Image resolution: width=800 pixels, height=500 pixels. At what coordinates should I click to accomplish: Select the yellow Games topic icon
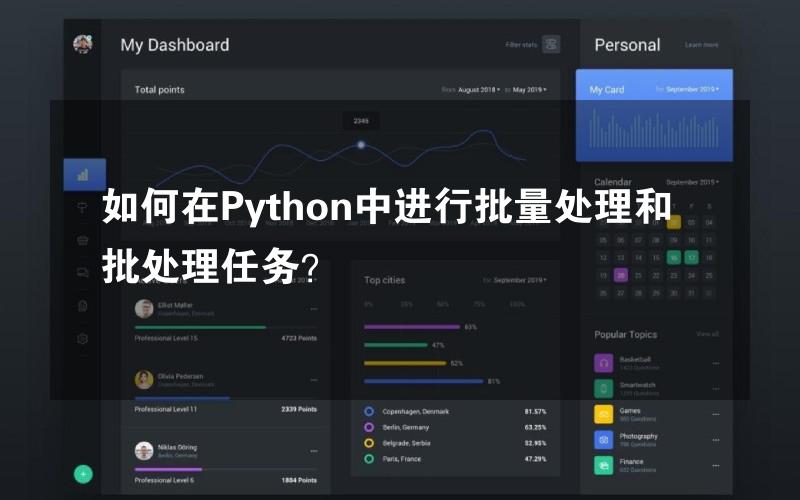pos(603,413)
